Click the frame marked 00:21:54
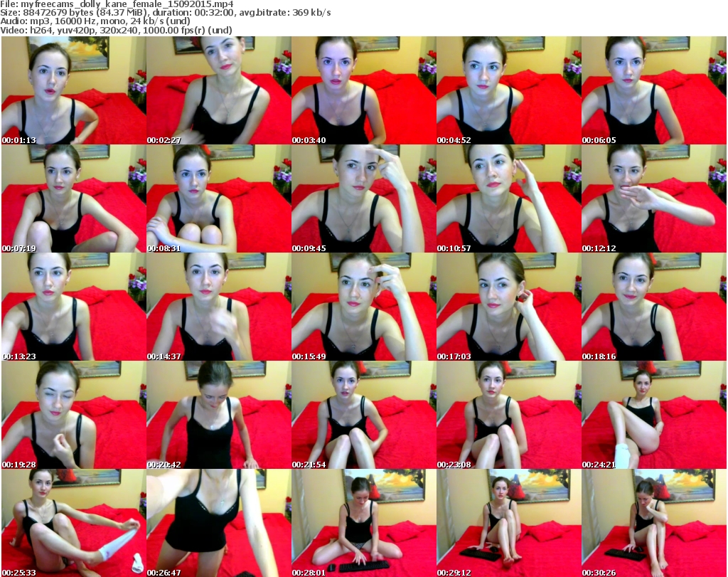The height and width of the screenshot is (577, 728). [363, 415]
